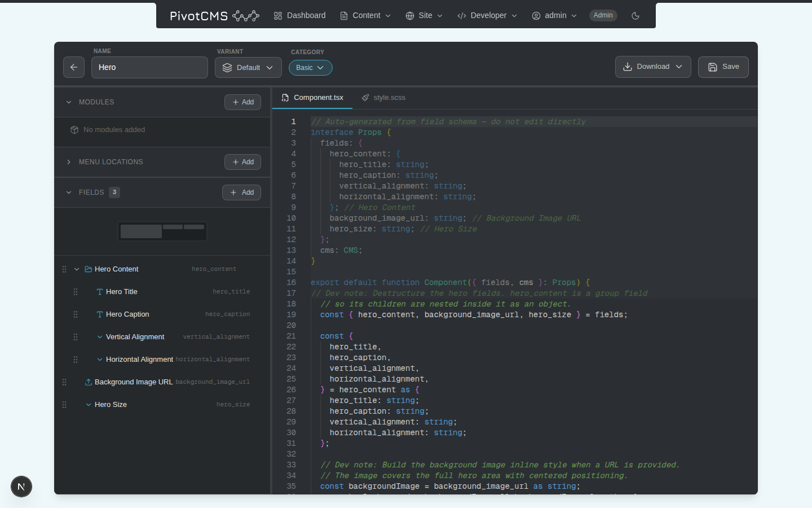Screen dimensions: 812x508
Task: Add a new module
Action: point(242,102)
